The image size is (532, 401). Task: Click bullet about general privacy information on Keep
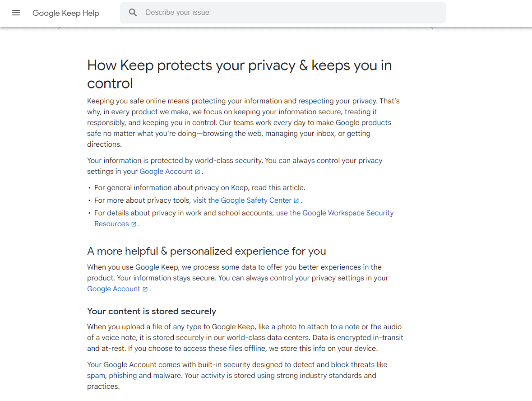tap(200, 188)
